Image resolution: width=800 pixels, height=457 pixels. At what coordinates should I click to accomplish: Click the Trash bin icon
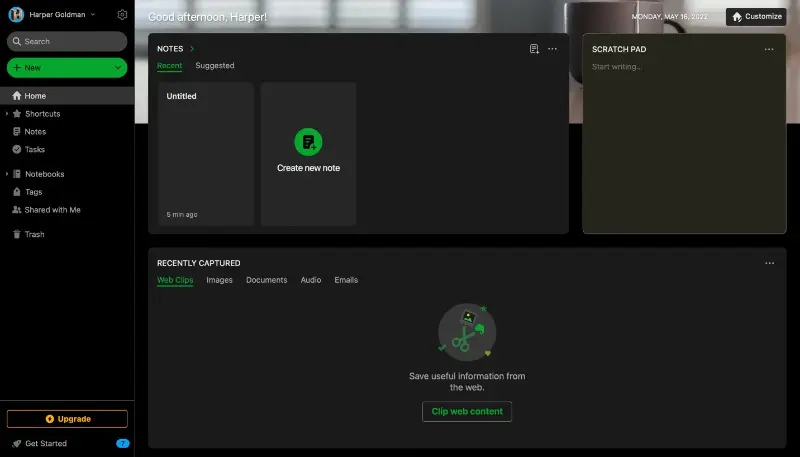point(17,234)
